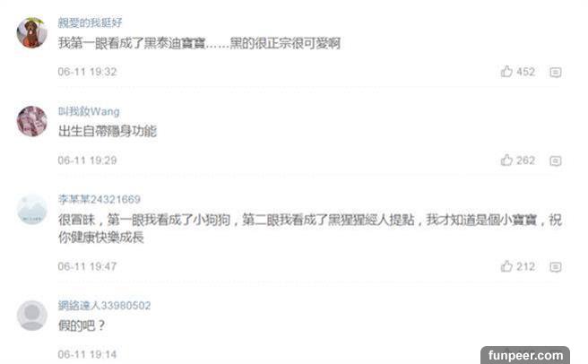588x364 pixels.
Task: Open replies for the 452-likes comment
Action: 556,72
